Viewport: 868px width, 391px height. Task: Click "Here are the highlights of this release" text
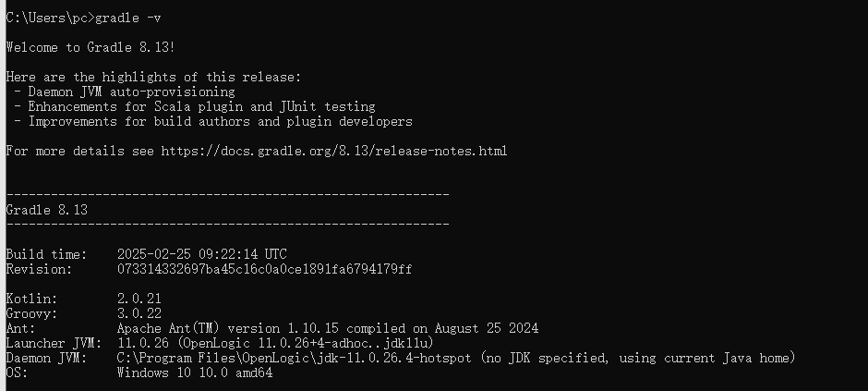click(x=153, y=77)
